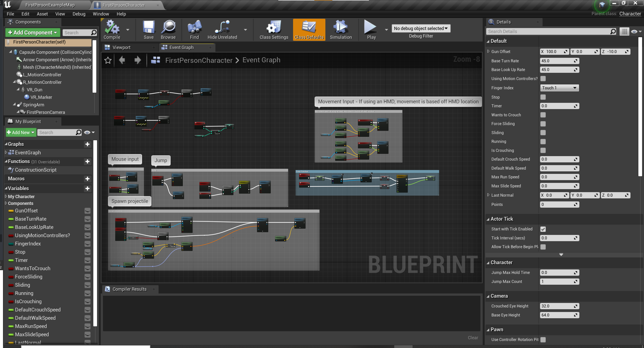Open the File menu
Image resolution: width=644 pixels, height=348 pixels.
coord(10,14)
